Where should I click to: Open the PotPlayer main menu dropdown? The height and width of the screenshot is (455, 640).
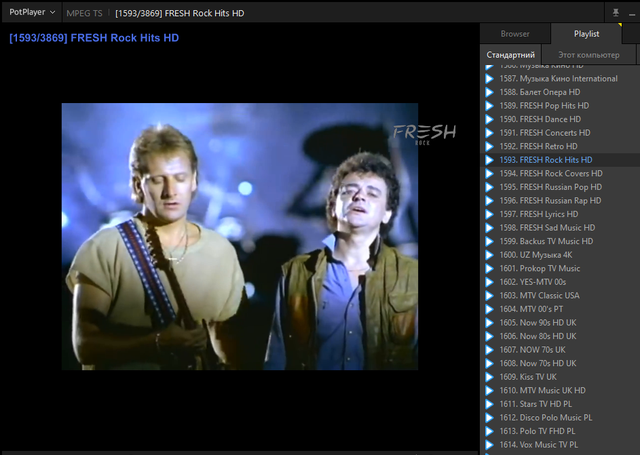point(32,12)
